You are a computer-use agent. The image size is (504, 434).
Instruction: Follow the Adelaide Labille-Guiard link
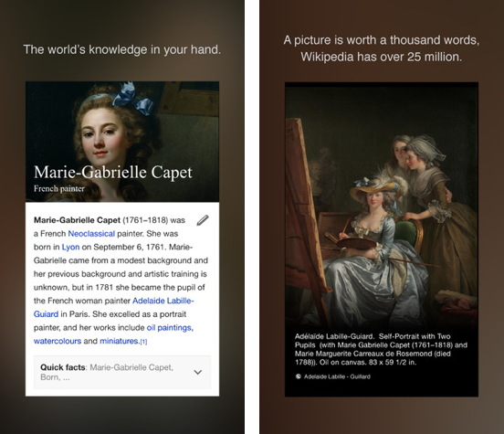(114, 307)
